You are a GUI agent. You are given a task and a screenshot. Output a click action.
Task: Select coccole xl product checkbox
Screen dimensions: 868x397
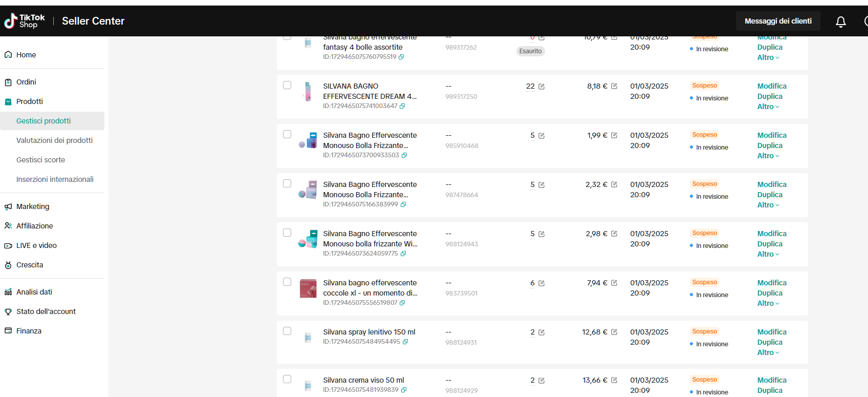pos(287,282)
